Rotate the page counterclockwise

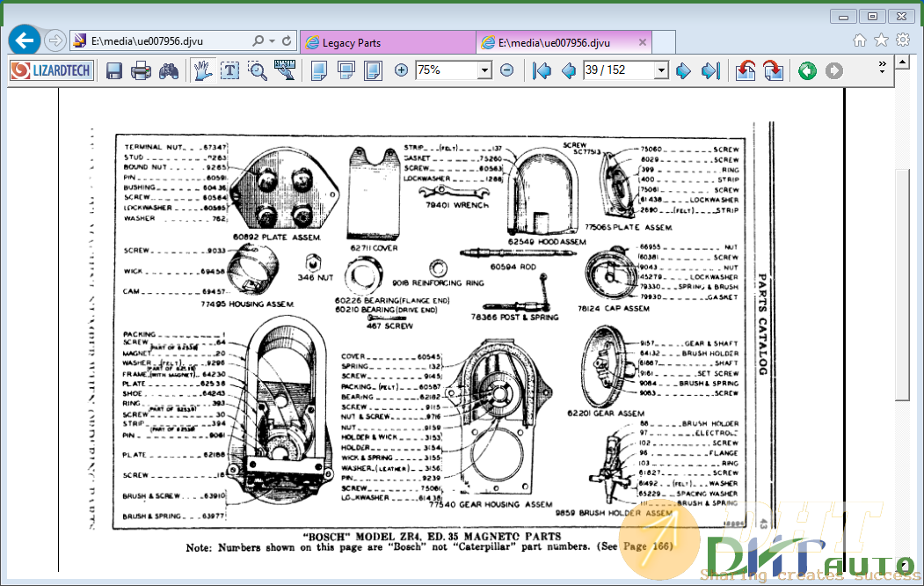tap(746, 70)
